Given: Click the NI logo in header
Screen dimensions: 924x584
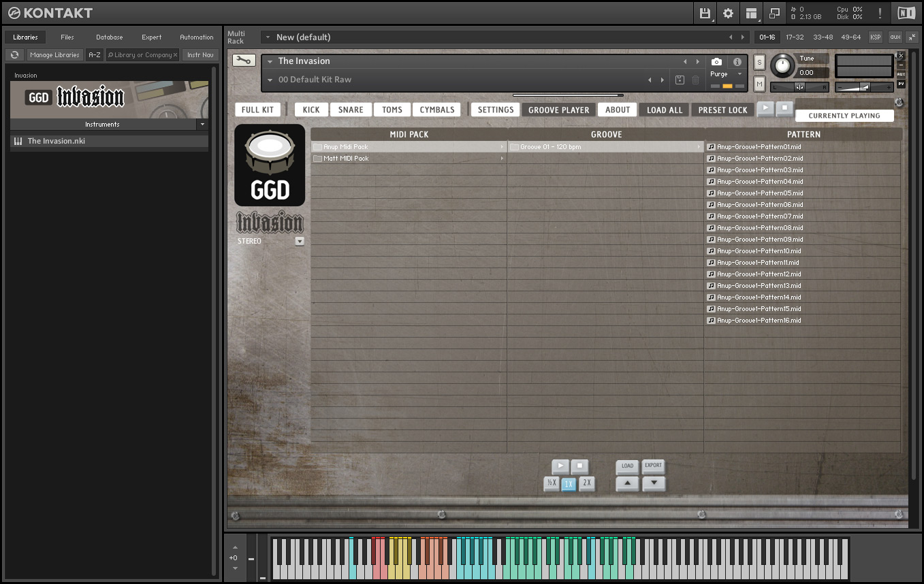Looking at the screenshot, I should pyautogui.click(x=906, y=13).
